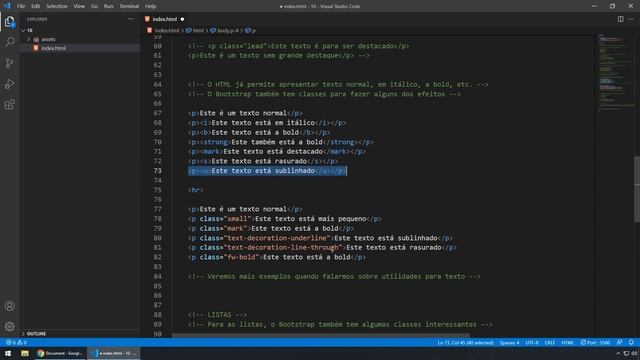Open the Source Control view

9,63
